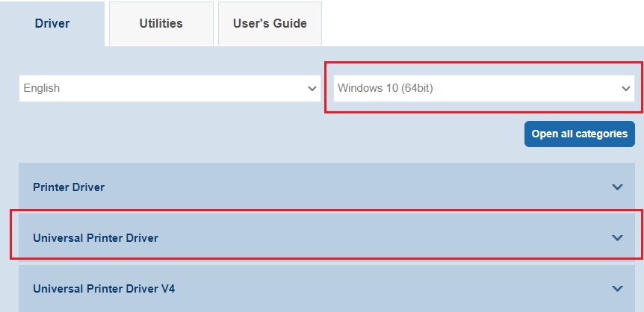Click the 'English' text in language field
The image size is (644, 312).
42,88
